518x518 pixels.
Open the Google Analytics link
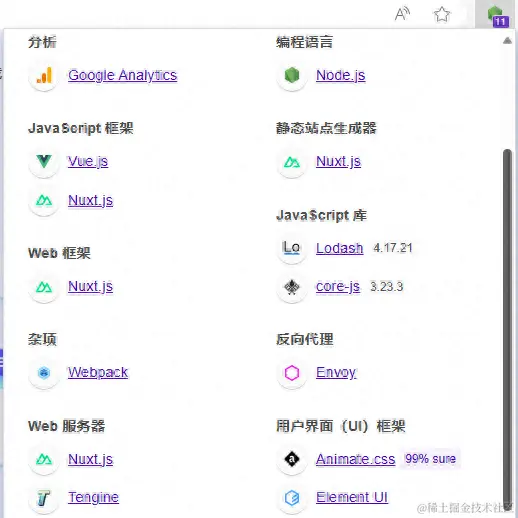(123, 75)
